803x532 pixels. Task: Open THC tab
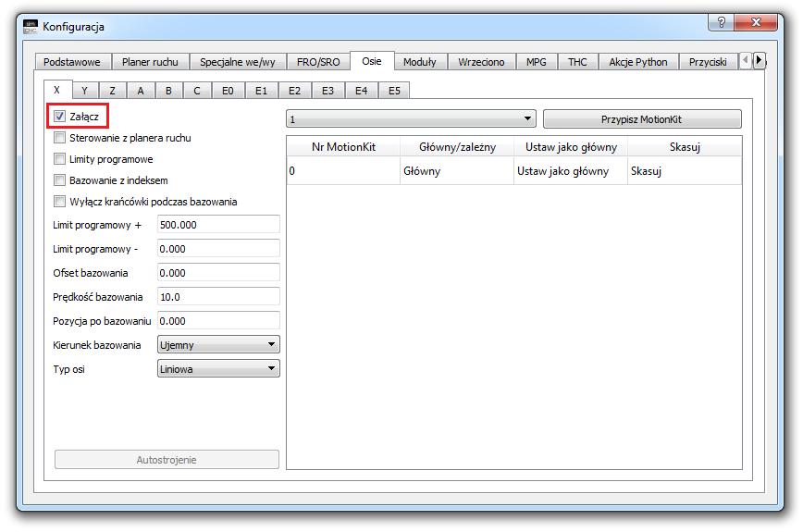tap(577, 62)
